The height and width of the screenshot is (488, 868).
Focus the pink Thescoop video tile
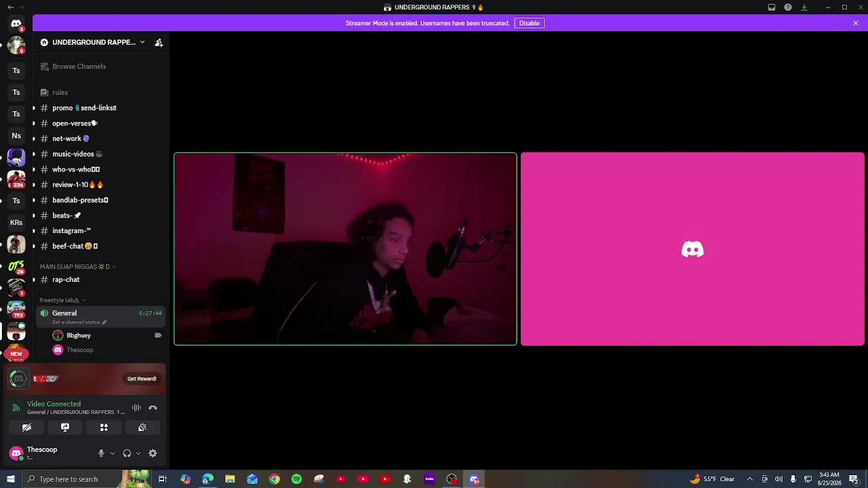click(x=692, y=249)
